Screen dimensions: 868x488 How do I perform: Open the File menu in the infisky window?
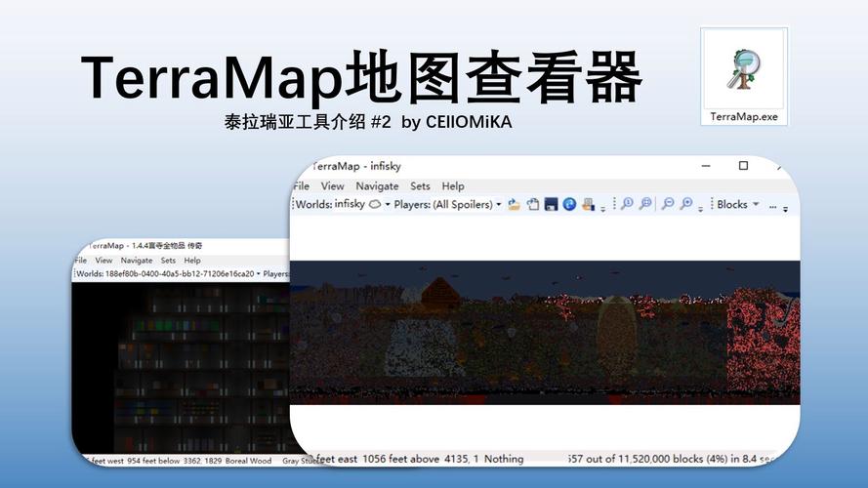(302, 185)
